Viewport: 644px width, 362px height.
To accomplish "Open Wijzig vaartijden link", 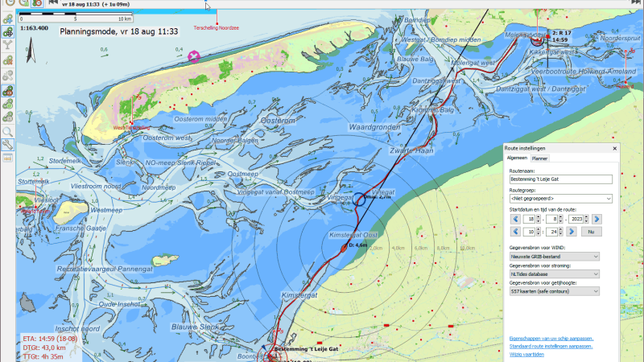I will coord(526,354).
